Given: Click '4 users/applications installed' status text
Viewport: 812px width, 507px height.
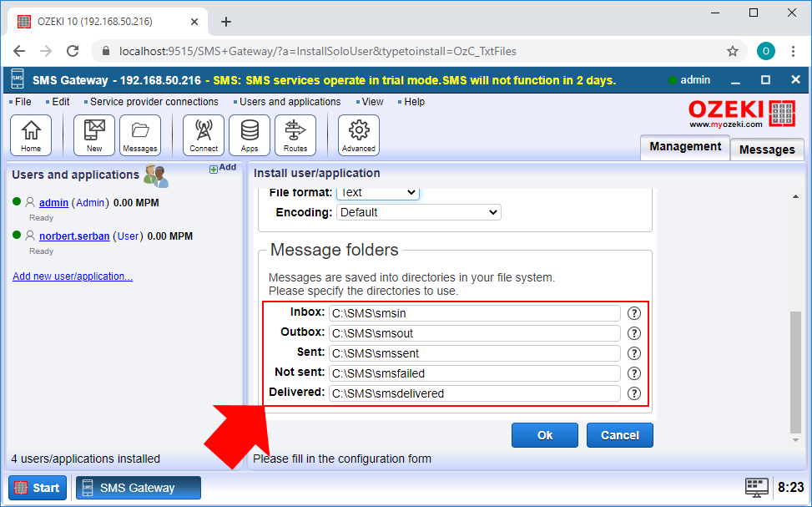Looking at the screenshot, I should coord(85,459).
